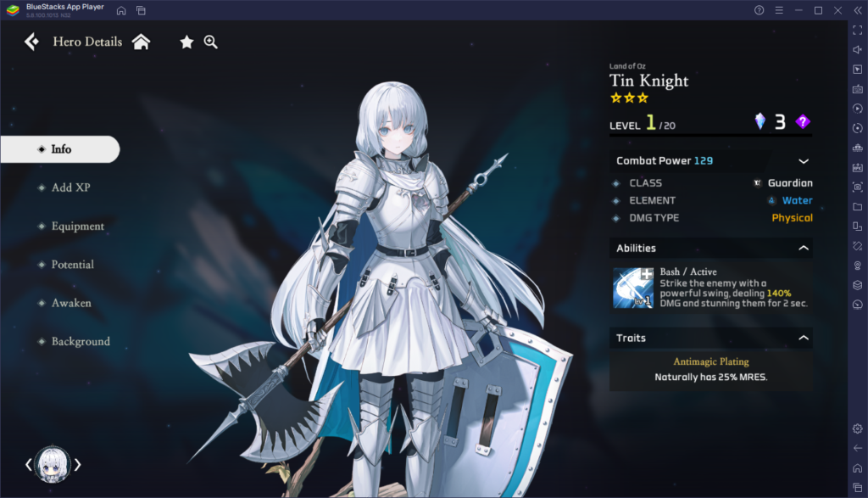The image size is (868, 498).
Task: Open BlueStacks help question icon
Action: click(759, 10)
